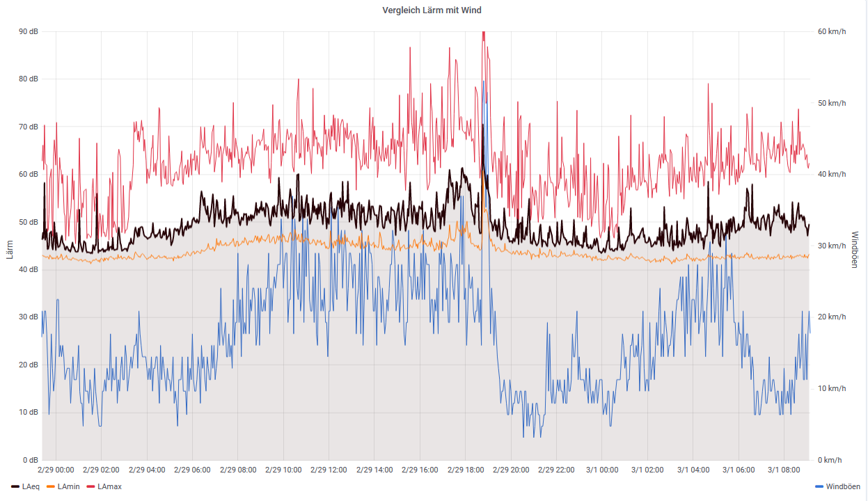
Task: Click the 70 dB left axis label
Action: 29,127
